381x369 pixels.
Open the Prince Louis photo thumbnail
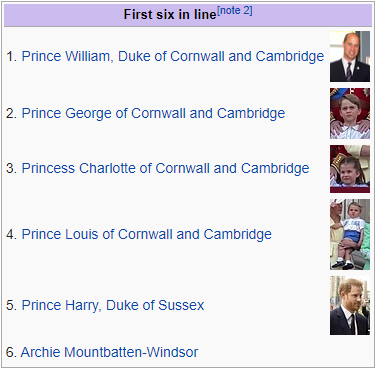(350, 234)
